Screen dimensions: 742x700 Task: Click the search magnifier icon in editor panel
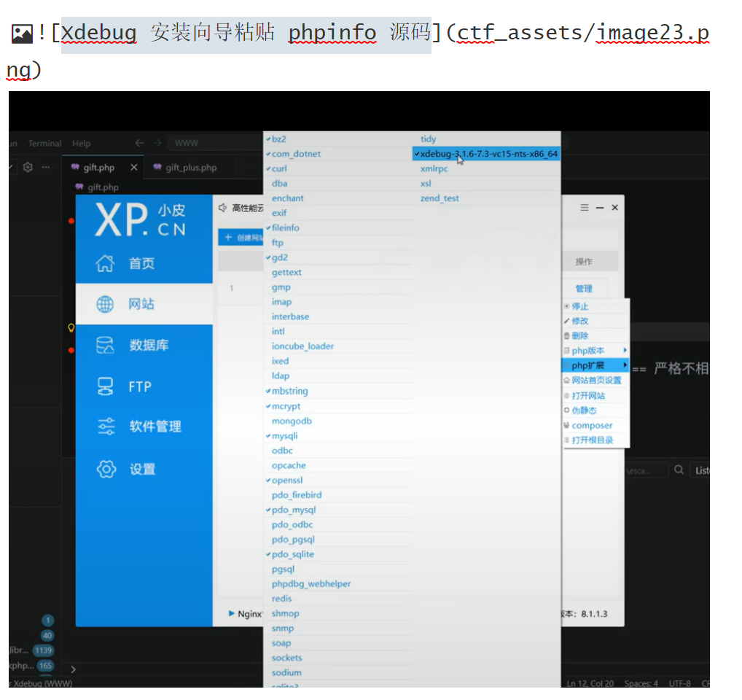tap(679, 470)
